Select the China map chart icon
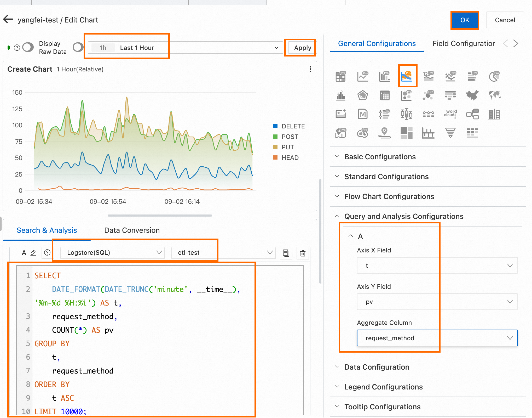The width and height of the screenshot is (532, 418). pyautogui.click(x=472, y=95)
